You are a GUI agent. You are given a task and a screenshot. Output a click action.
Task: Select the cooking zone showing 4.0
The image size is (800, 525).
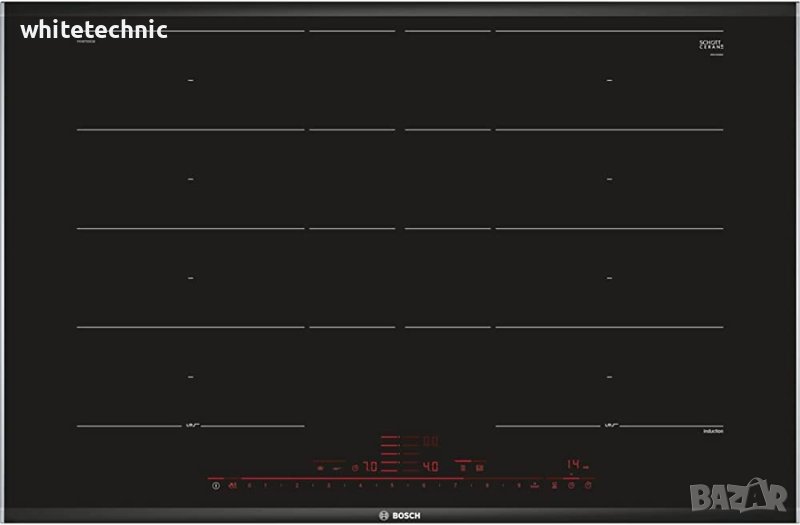pyautogui.click(x=429, y=466)
